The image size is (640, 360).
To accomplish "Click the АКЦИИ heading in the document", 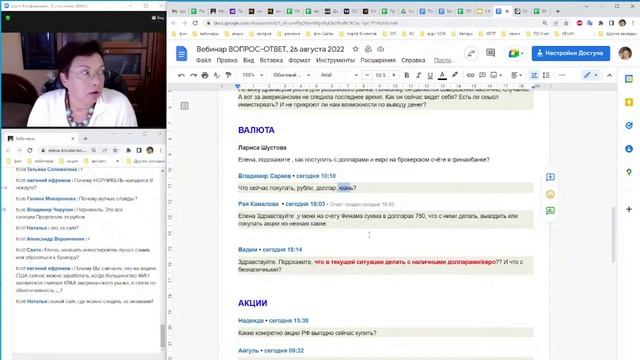I will (x=253, y=303).
